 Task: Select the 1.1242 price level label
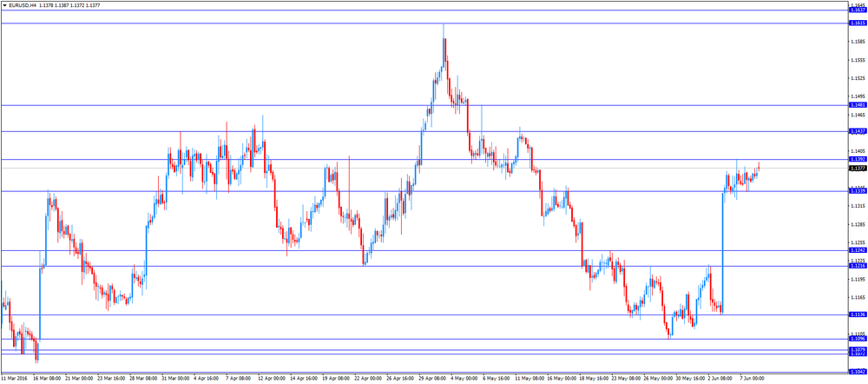(858, 250)
